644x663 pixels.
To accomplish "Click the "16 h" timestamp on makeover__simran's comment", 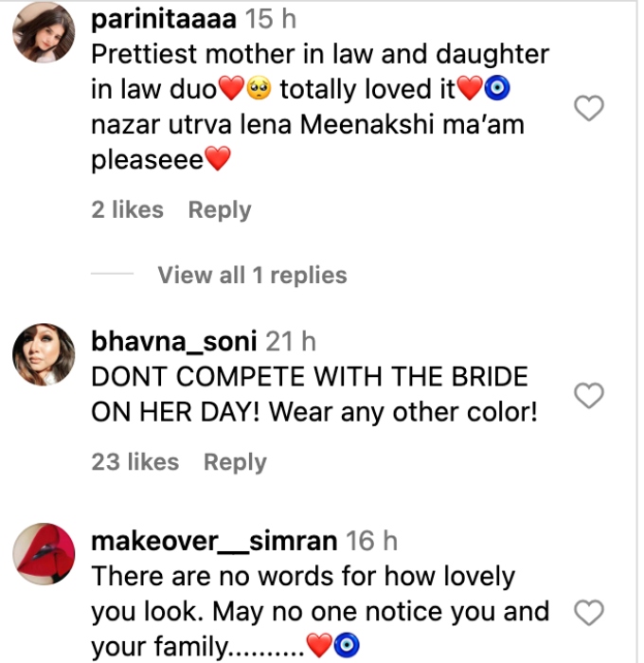I will (371, 541).
